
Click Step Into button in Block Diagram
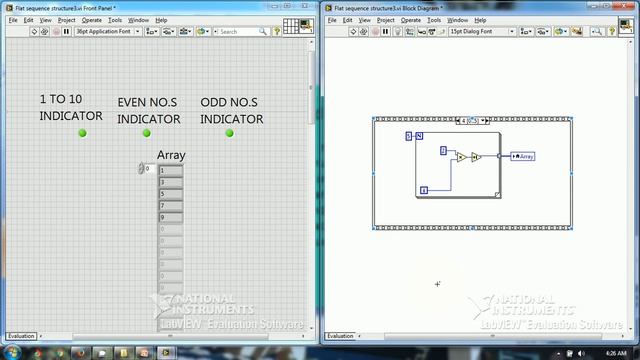coord(422,31)
